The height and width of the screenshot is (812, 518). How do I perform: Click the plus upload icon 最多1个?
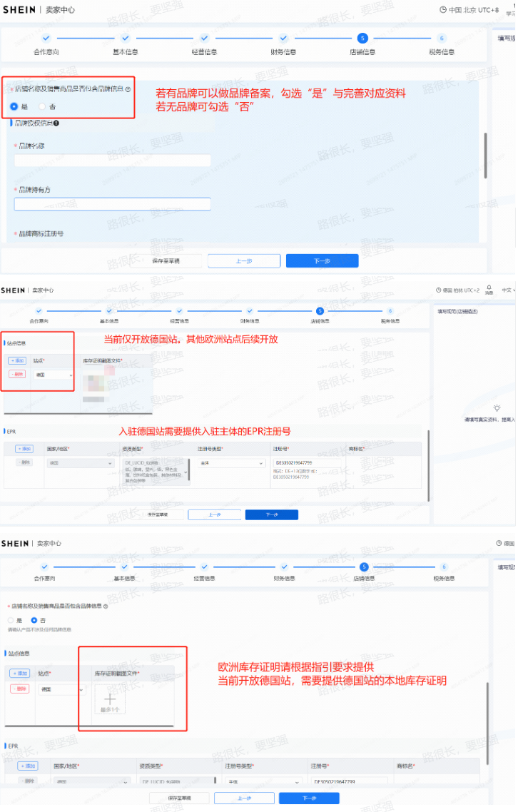tap(110, 700)
